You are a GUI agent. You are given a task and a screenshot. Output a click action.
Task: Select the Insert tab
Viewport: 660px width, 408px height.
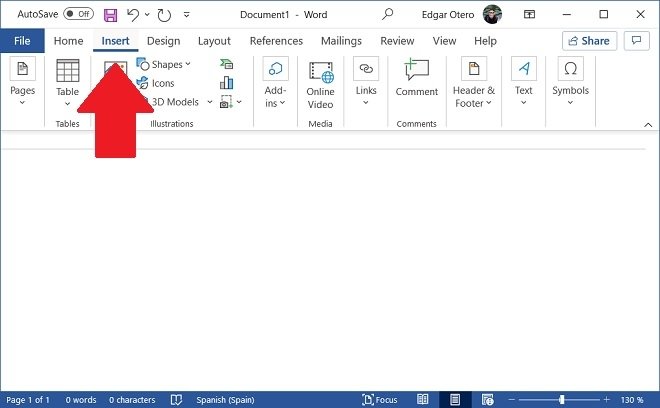tap(115, 41)
